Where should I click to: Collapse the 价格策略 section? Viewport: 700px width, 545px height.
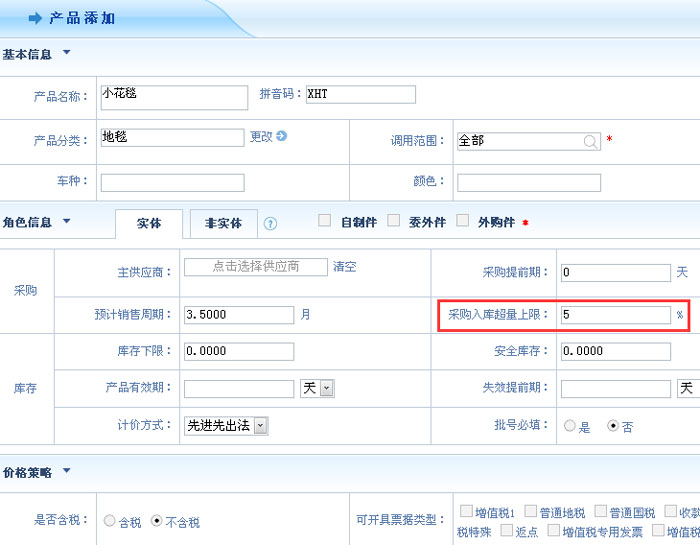67,470
